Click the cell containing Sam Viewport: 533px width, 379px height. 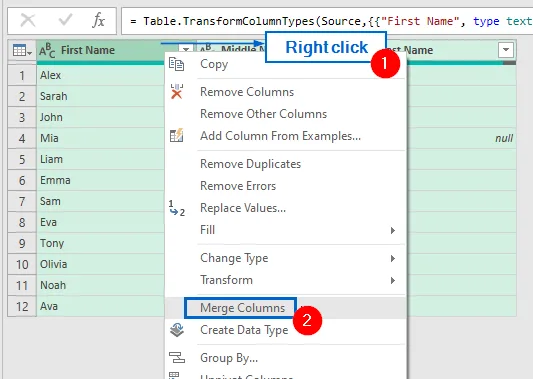[101, 201]
